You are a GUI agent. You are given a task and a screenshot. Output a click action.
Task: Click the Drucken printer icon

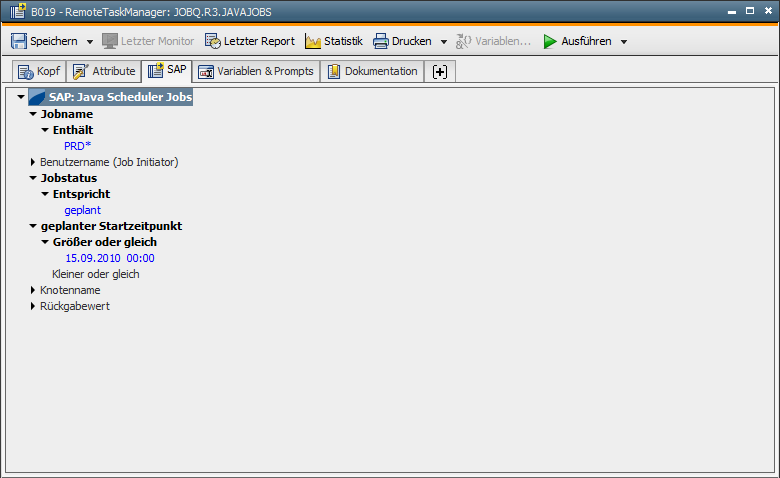tap(381, 41)
